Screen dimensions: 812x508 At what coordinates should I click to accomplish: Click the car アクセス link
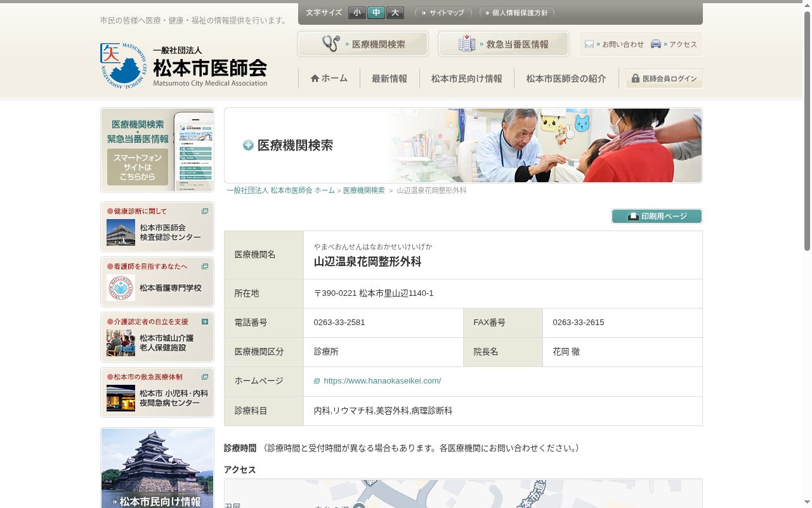click(674, 44)
